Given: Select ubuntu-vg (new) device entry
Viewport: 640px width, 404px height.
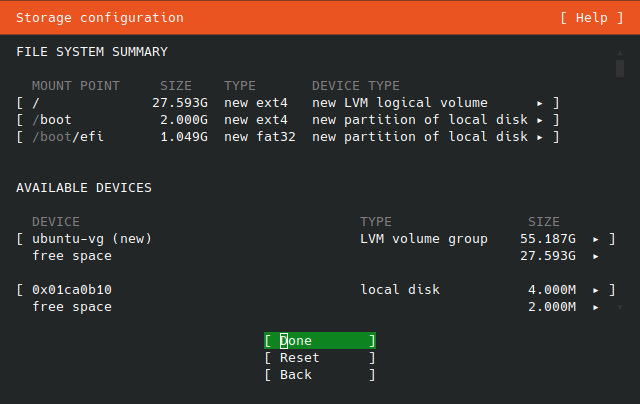Looking at the screenshot, I should point(316,239).
